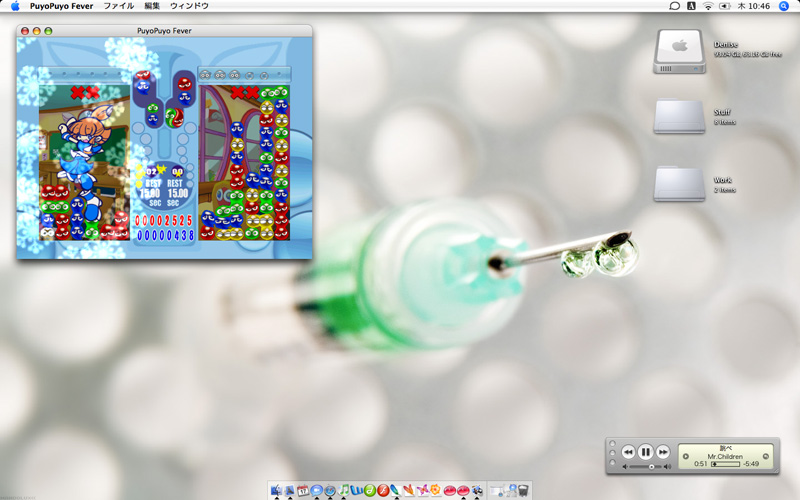The image size is (800, 500).
Task: Click the elapsed time 0:51 in iTunes
Action: point(701,464)
